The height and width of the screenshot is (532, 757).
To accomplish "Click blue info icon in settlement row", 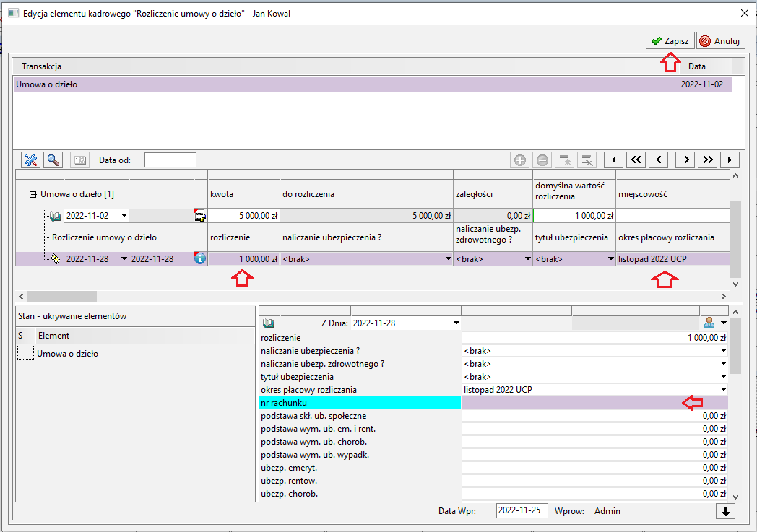I will [200, 258].
